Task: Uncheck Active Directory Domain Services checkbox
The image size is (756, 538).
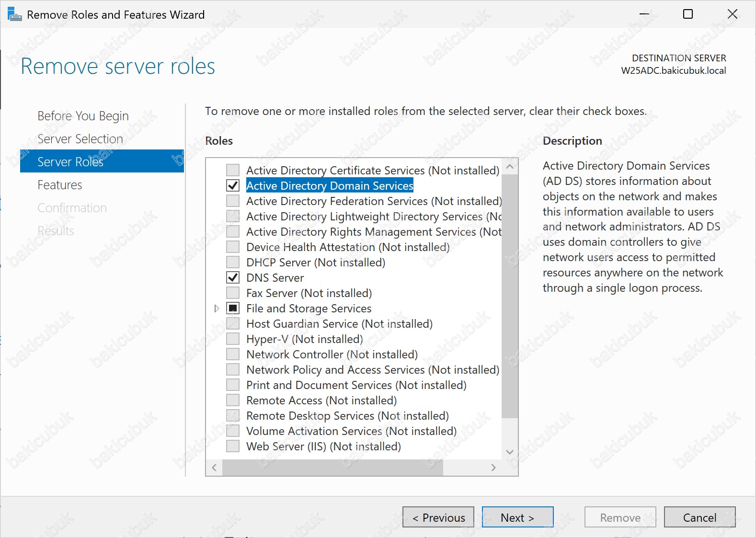Action: pyautogui.click(x=233, y=185)
